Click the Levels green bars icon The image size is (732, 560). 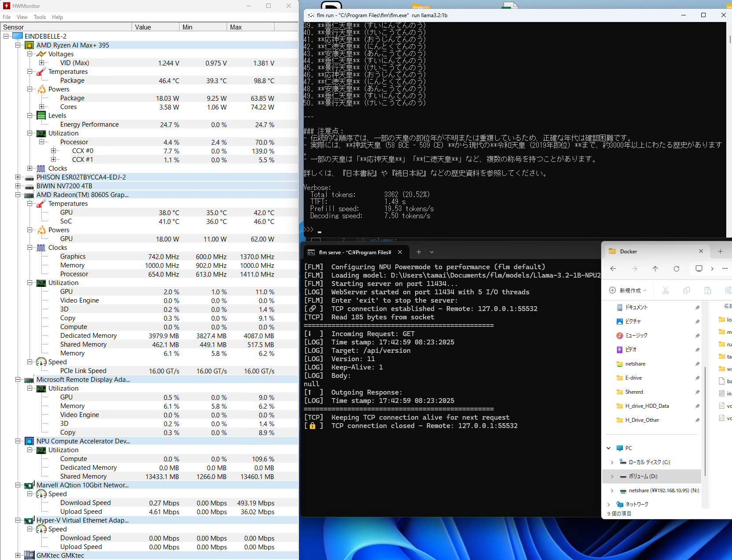coord(41,115)
